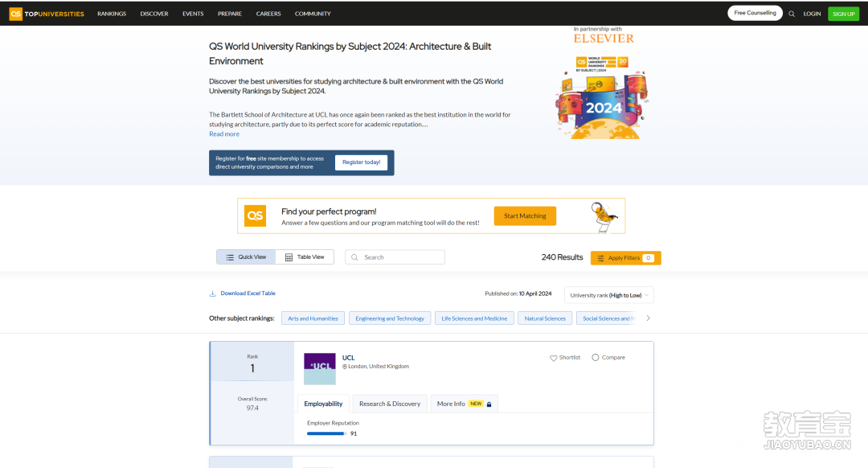
Task: Click the lock icon on More Info tab
Action: tap(489, 404)
